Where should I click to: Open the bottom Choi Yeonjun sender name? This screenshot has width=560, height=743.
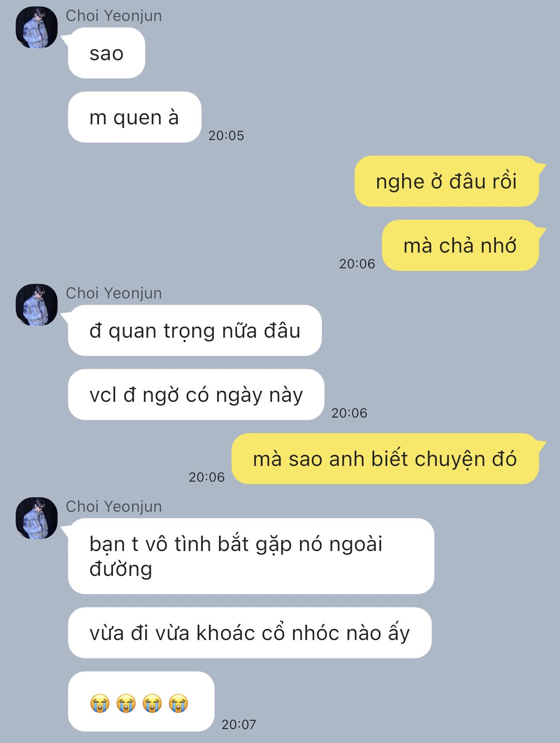click(114, 507)
